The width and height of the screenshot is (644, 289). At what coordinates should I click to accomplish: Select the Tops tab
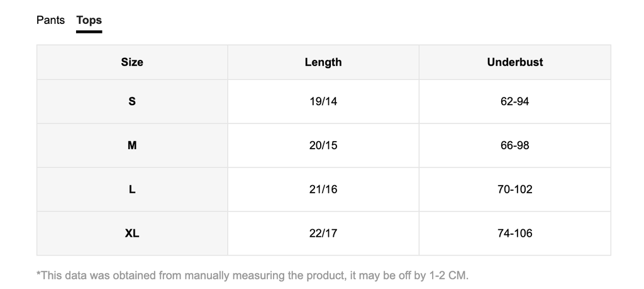(x=89, y=20)
